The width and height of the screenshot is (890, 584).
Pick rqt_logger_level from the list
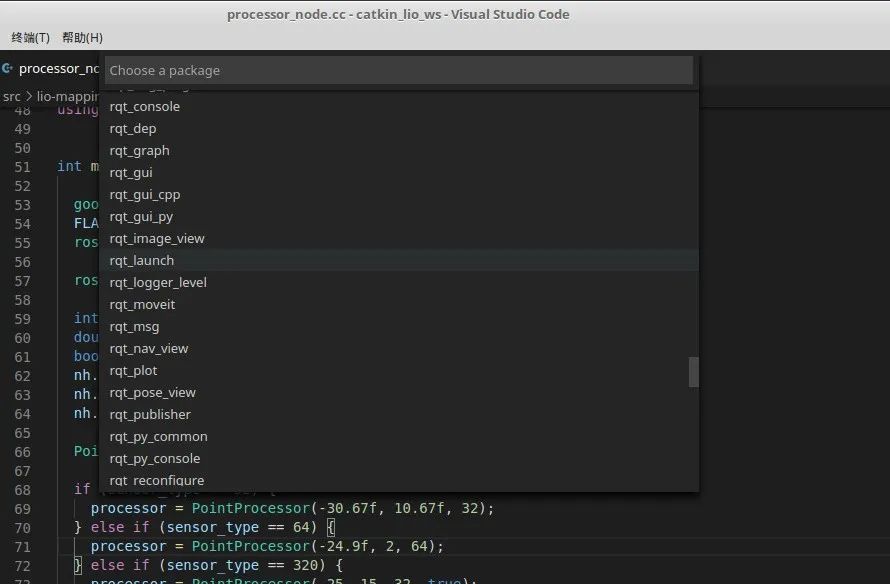click(399, 283)
